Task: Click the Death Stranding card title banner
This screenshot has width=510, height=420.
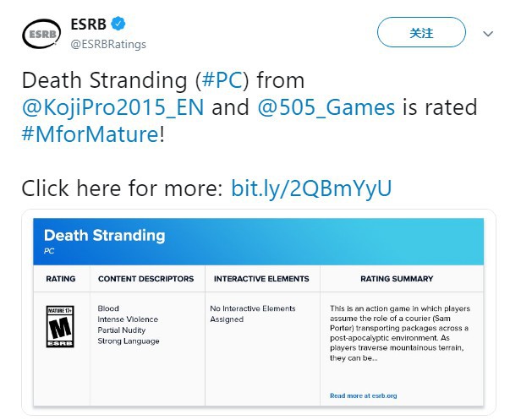Action: [x=258, y=242]
